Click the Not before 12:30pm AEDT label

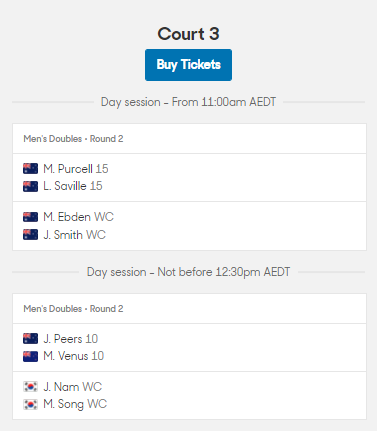click(x=224, y=272)
